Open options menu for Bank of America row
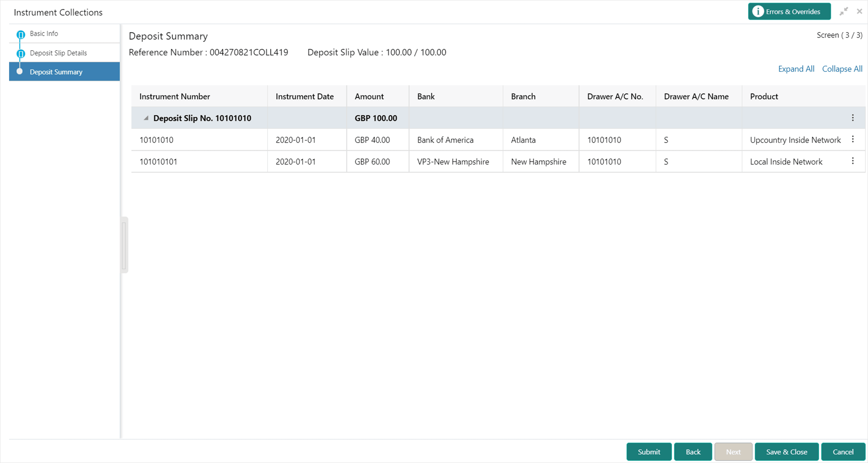Viewport: 868px width, 463px height. pos(852,139)
